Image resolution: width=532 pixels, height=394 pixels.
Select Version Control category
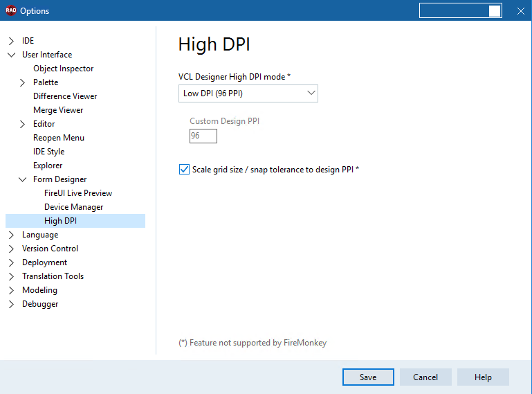pyautogui.click(x=51, y=249)
